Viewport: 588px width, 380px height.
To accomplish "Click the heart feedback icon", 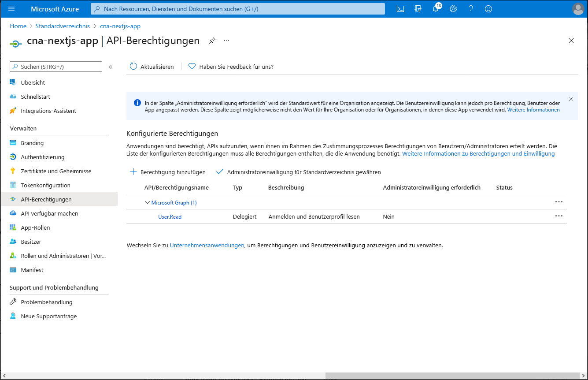I will click(x=192, y=67).
